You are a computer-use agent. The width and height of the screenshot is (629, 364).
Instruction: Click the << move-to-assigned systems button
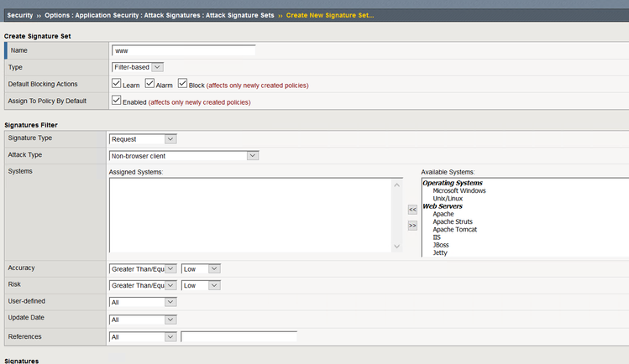coord(412,210)
